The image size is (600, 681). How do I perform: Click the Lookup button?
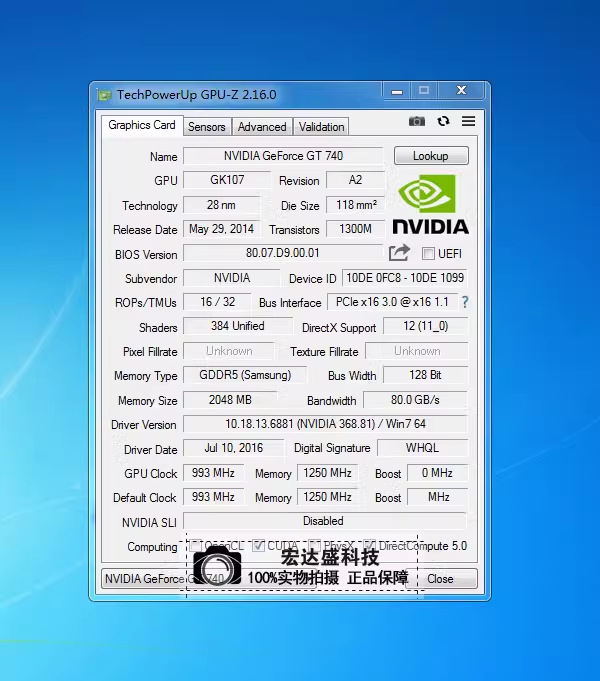point(431,155)
